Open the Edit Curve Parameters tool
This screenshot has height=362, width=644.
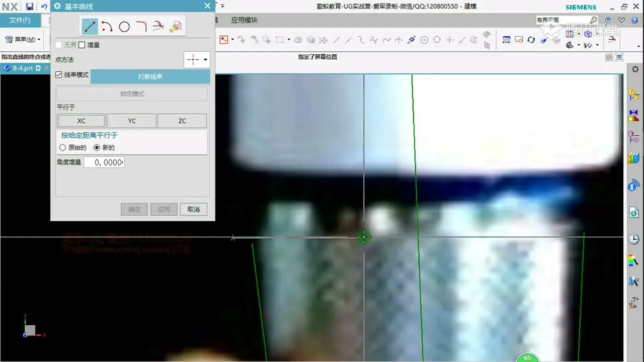176,27
